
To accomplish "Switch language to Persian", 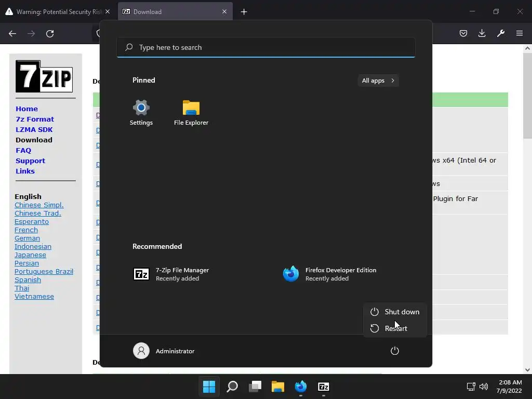I will tap(26, 263).
